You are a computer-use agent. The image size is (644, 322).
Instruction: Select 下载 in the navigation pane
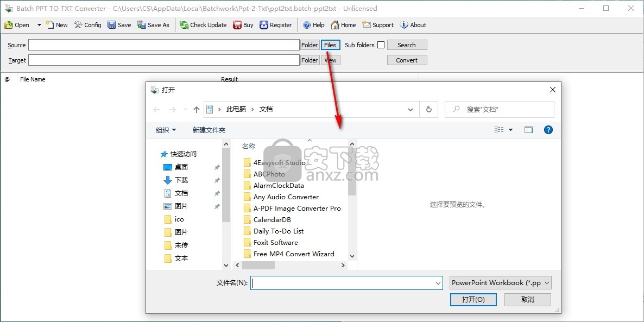[x=176, y=180]
